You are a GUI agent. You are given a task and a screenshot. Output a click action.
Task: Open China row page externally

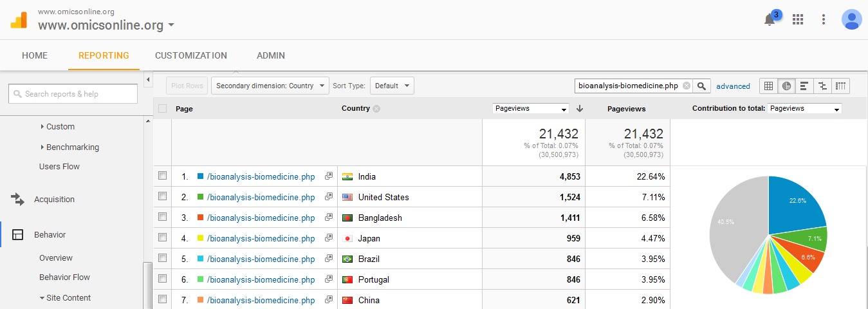tap(329, 299)
